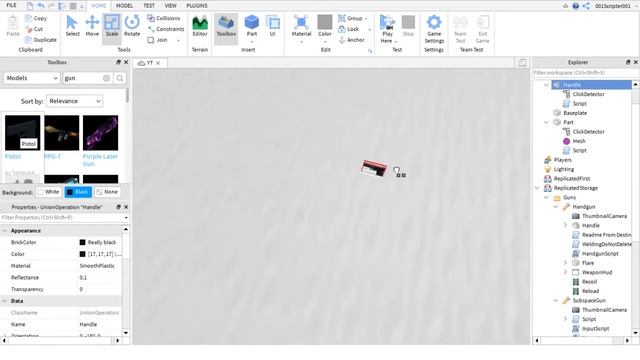Activate the Rotate tool
Image resolution: width=640 pixels, height=360 pixels.
[132, 26]
